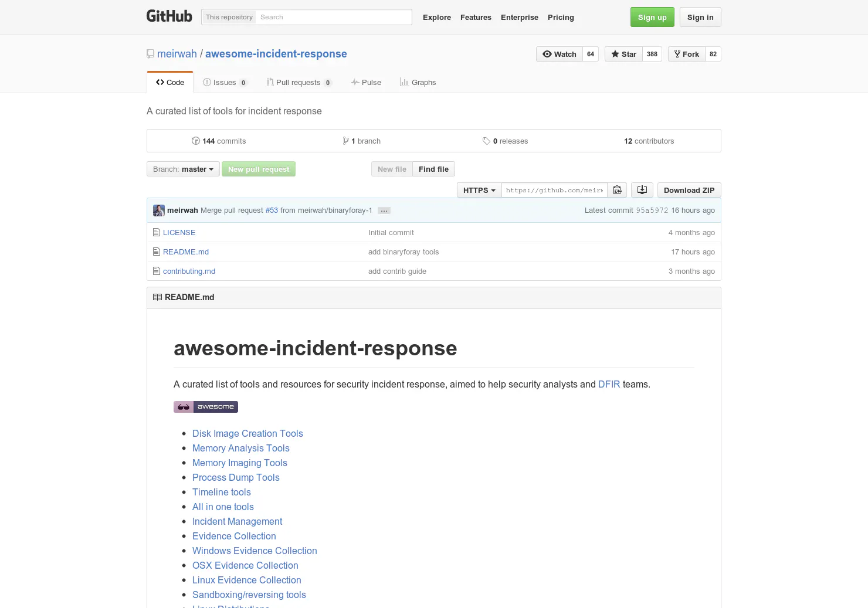Viewport: 868px width, 608px height.
Task: Open the meirwah owner link
Action: coord(177,54)
